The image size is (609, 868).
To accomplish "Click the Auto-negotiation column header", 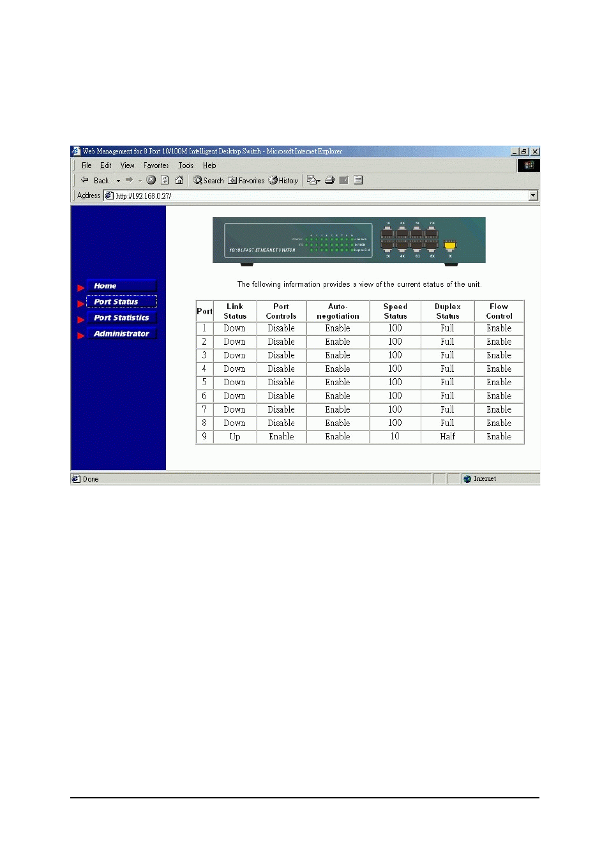I will (338, 311).
